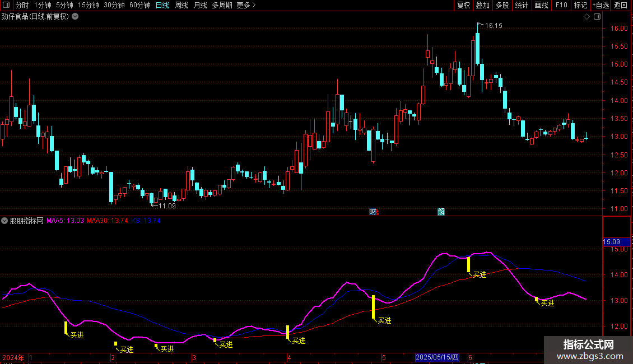Expand the 更多 period options
This screenshot has height=364, width=633.
coord(246,5)
